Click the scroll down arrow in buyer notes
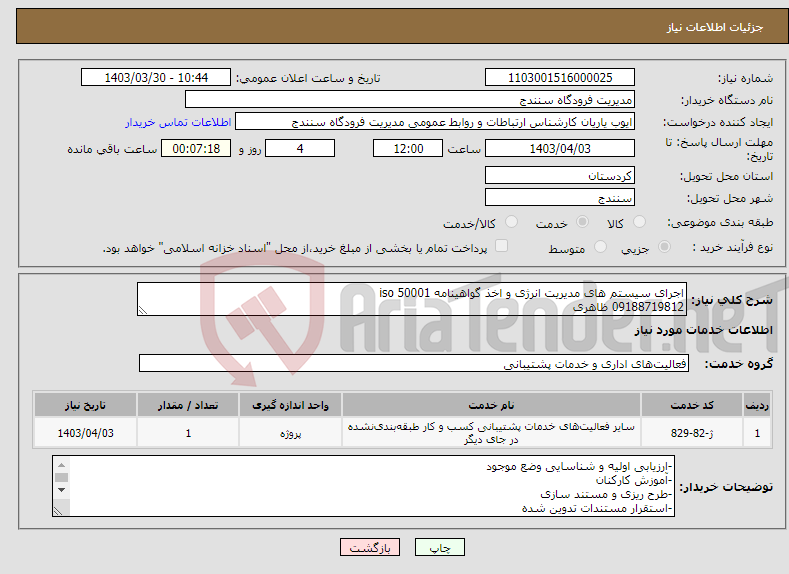 pos(61,490)
